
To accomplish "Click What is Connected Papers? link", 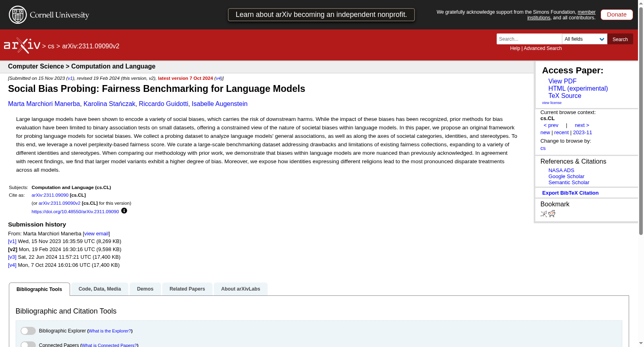I will coord(109,345).
